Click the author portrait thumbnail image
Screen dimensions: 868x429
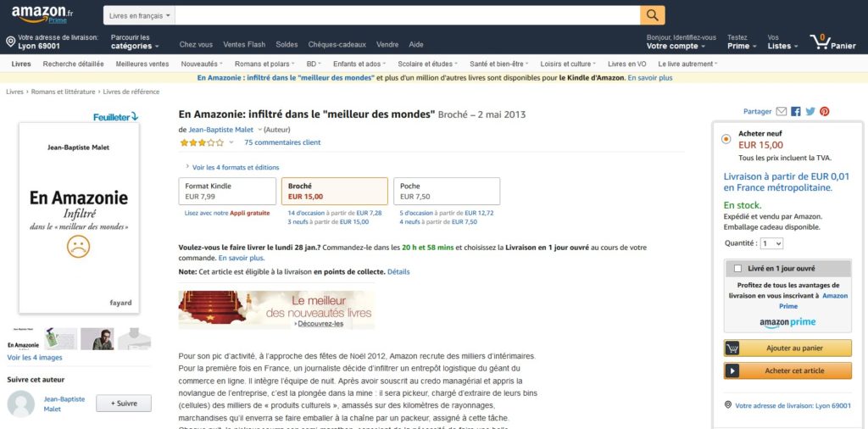[x=97, y=339]
